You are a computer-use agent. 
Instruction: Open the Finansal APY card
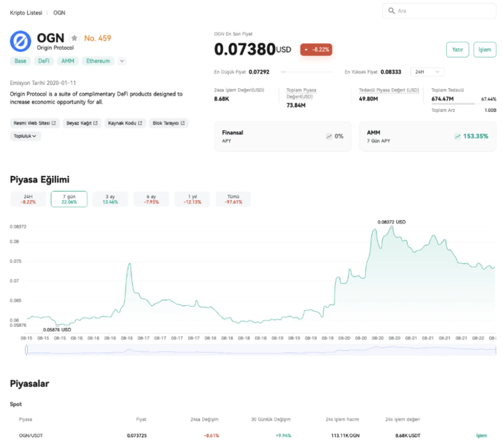283,136
